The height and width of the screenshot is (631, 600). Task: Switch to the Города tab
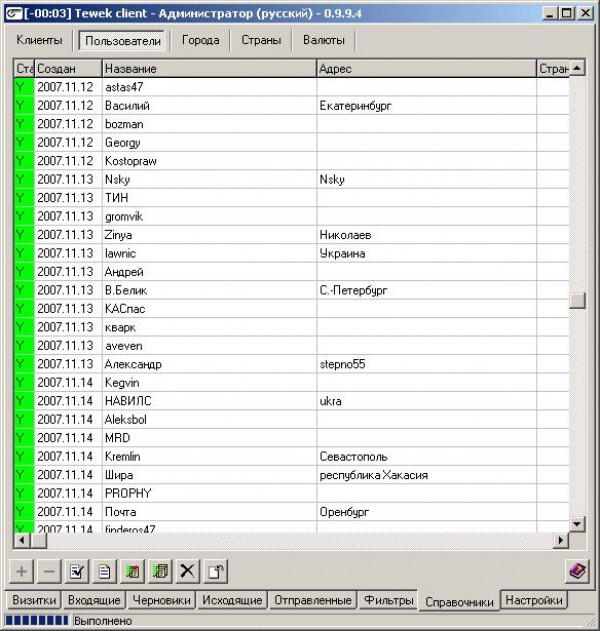pyautogui.click(x=200, y=40)
